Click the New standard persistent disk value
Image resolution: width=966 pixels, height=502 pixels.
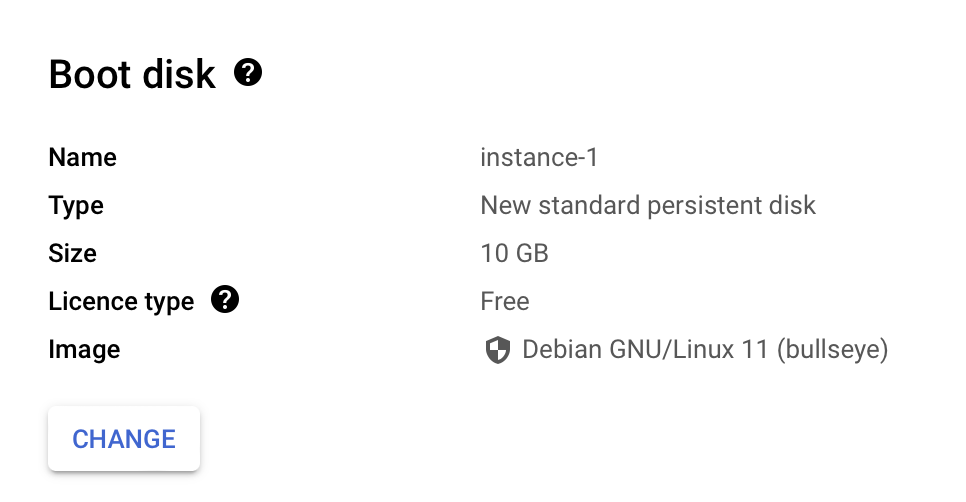click(648, 206)
